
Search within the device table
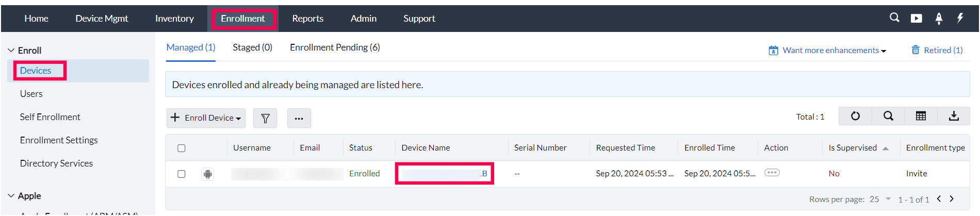click(x=888, y=116)
